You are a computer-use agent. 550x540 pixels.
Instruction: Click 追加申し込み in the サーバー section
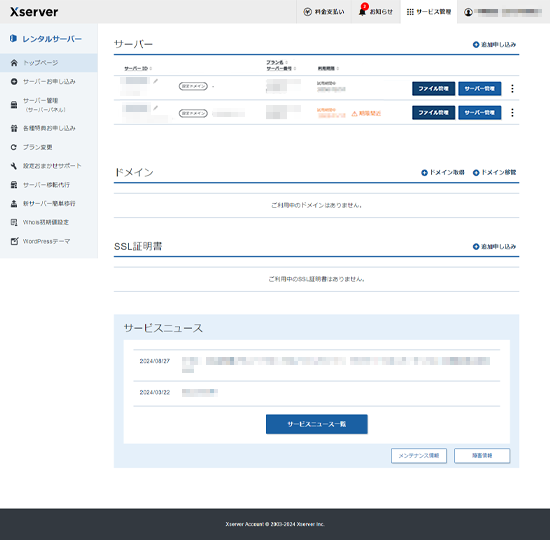click(x=494, y=45)
